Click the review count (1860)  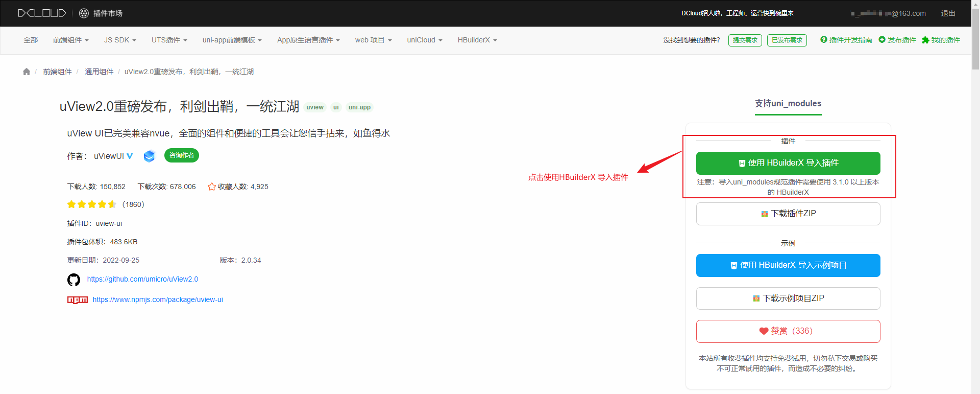(x=133, y=204)
